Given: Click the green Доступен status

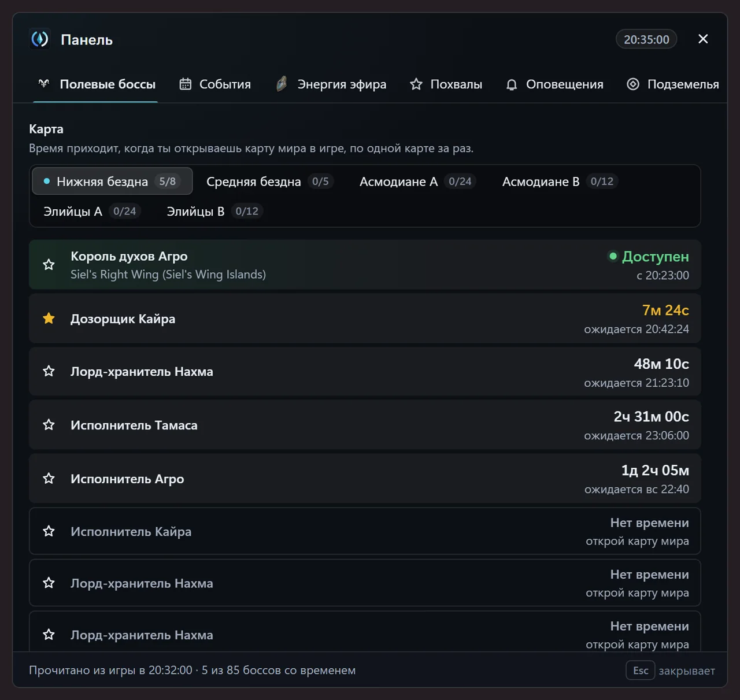Looking at the screenshot, I should click(649, 256).
